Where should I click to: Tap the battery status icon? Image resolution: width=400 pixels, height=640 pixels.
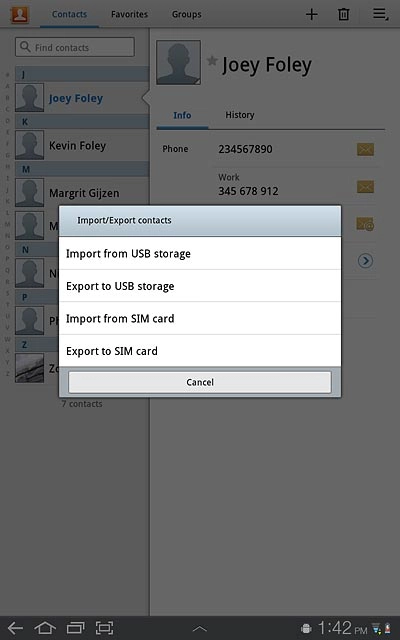pyautogui.click(x=387, y=629)
